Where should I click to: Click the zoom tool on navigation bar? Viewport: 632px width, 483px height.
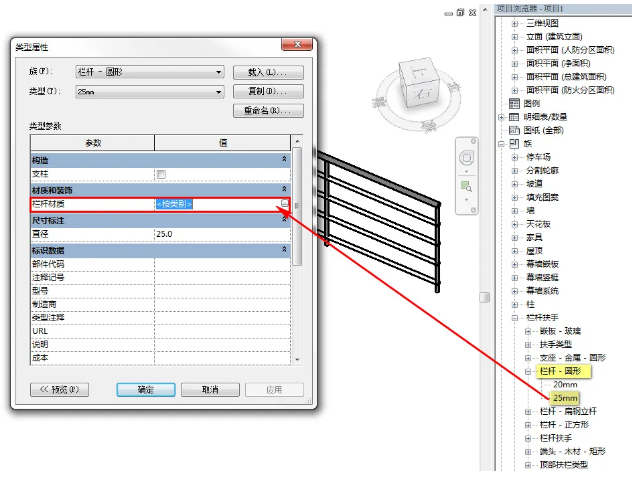coord(467,186)
